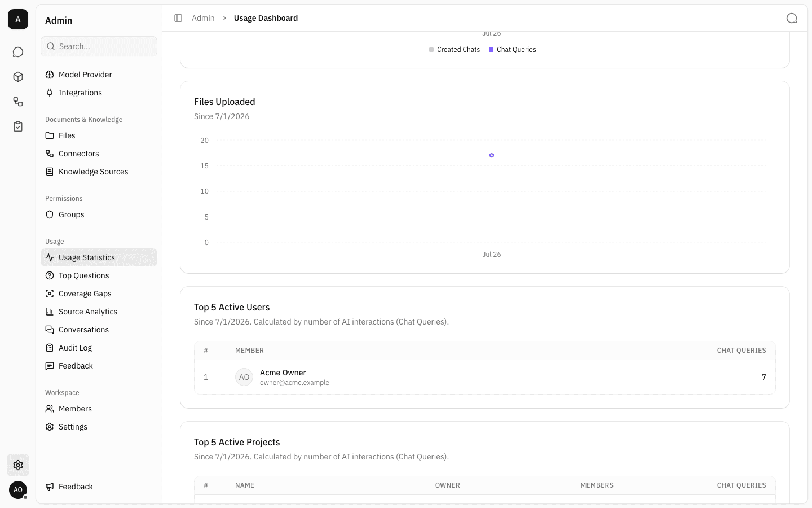812x508 pixels.
Task: Click the Files folder icon
Action: tap(50, 135)
